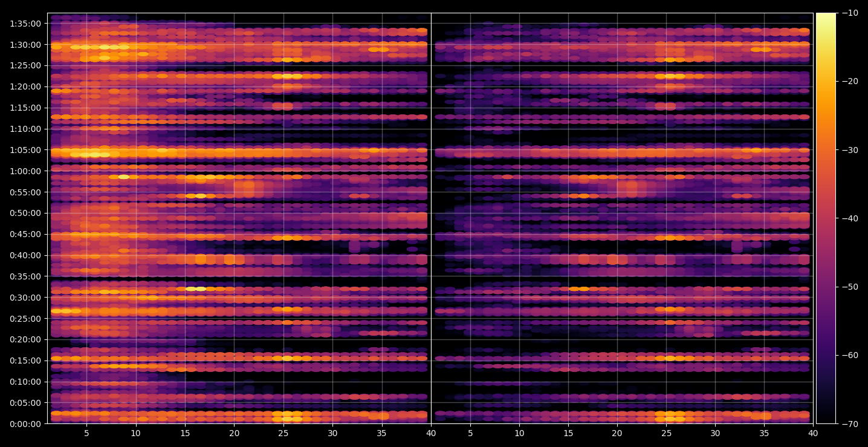Click the y-axis label "0:30:00"
Image resolution: width=868 pixels, height=447 pixels.
pyautogui.click(x=26, y=297)
